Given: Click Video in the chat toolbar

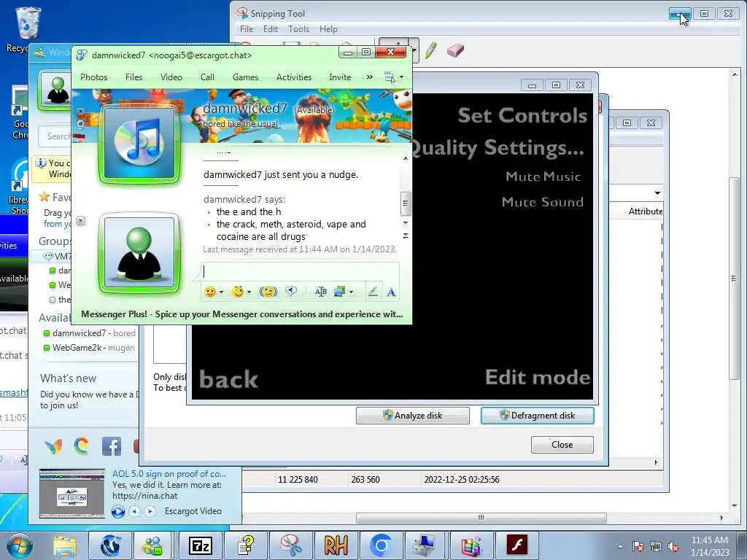Looking at the screenshot, I should tap(171, 77).
